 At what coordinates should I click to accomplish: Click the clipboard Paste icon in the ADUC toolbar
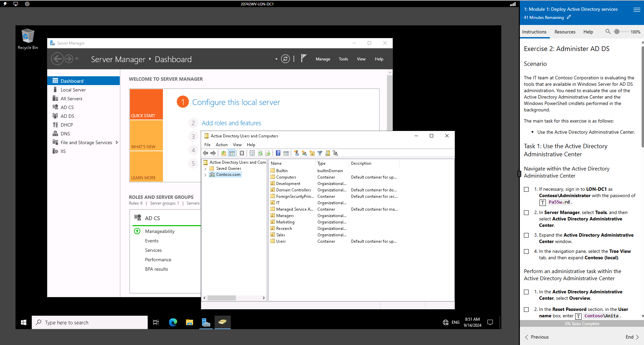point(242,153)
